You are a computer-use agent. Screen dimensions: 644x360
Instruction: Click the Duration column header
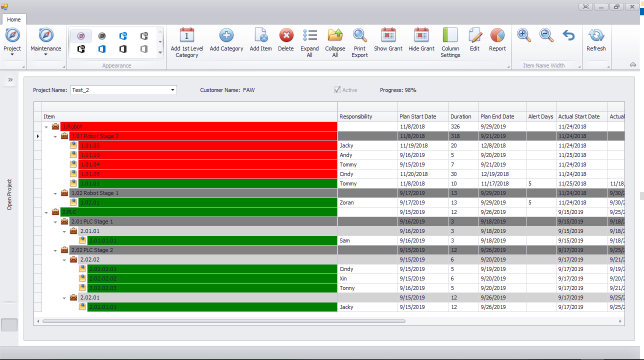click(464, 116)
